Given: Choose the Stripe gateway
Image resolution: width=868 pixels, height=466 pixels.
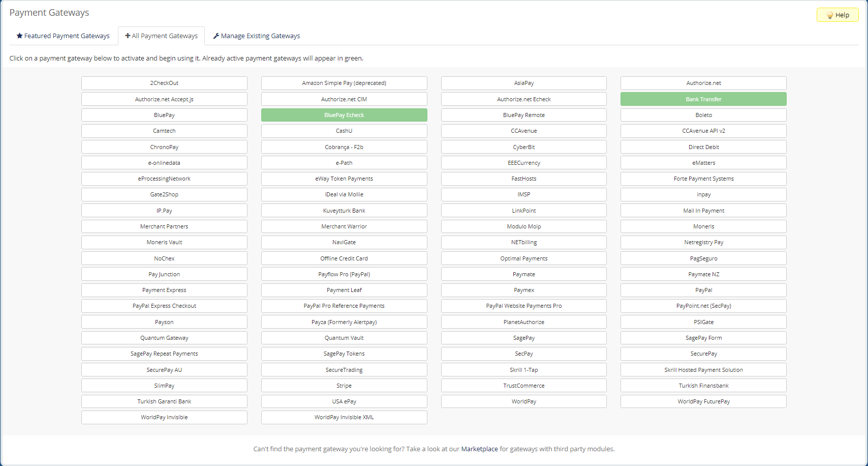Looking at the screenshot, I should (344, 386).
